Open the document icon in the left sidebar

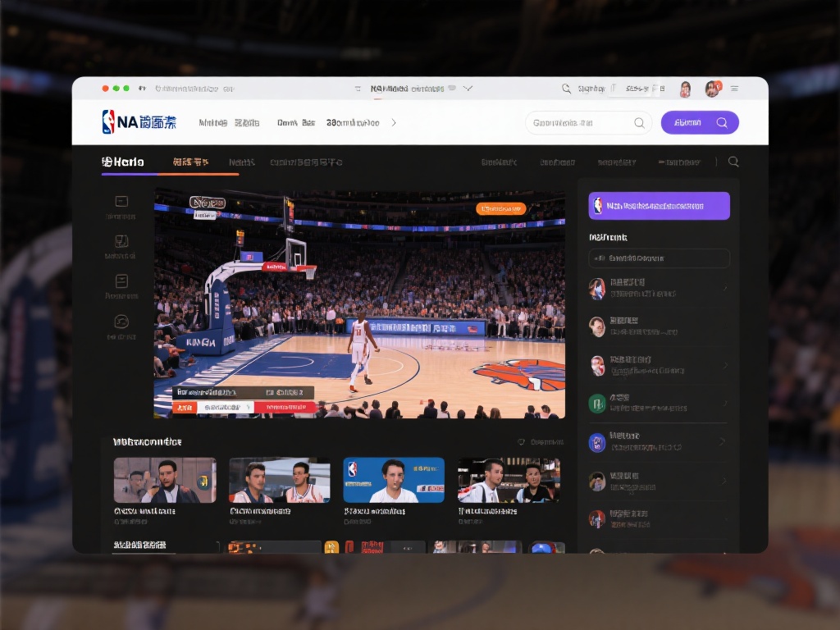click(121, 283)
